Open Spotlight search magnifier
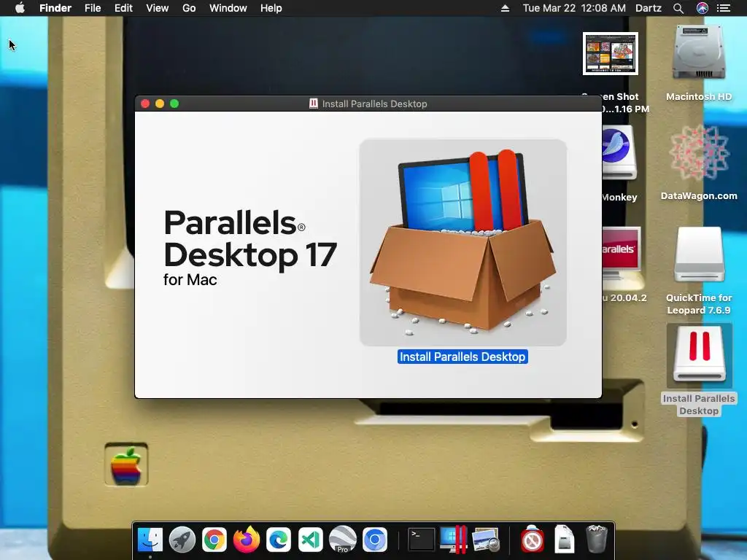Image resolution: width=747 pixels, height=560 pixels. [678, 8]
